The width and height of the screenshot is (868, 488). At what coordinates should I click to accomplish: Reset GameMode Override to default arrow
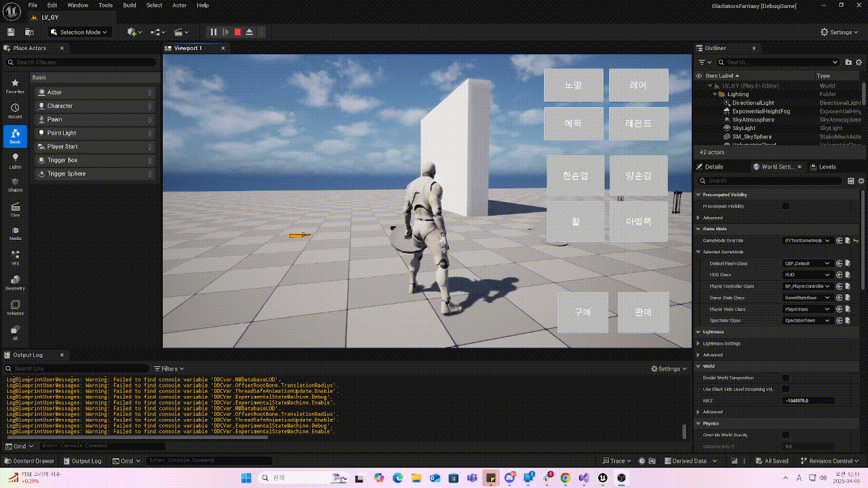856,241
